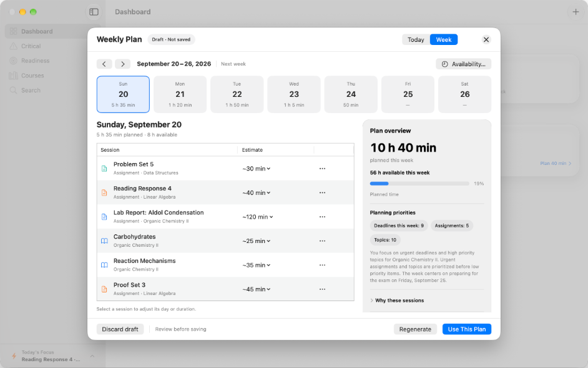This screenshot has width=588, height=368.
Task: Switch to the Week view
Action: (444, 39)
